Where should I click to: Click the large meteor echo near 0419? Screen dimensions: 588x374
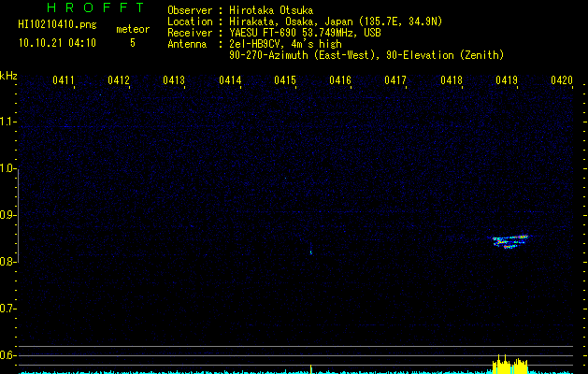(509, 242)
